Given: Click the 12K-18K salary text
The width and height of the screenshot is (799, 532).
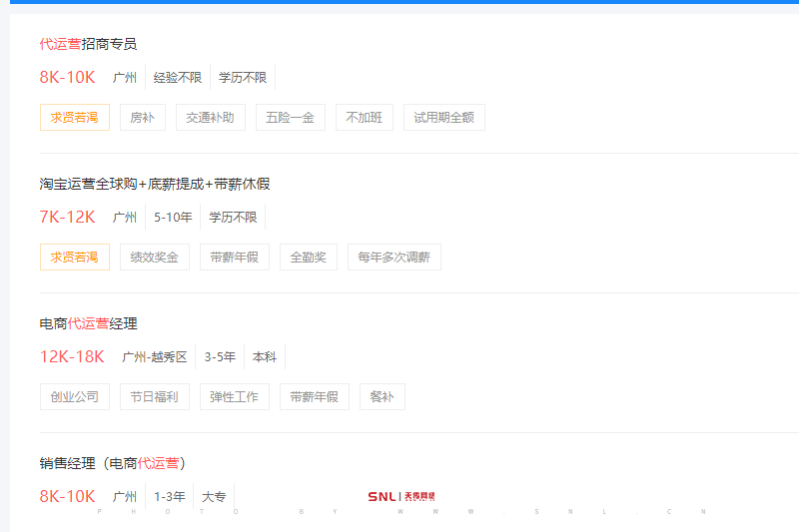Looking at the screenshot, I should point(72,356).
